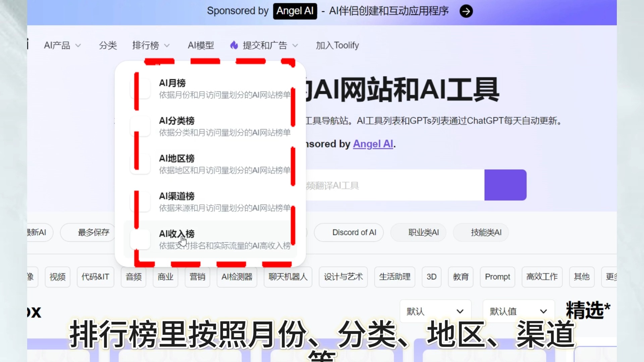Open the Angel AI sponsor badge
The image size is (644, 362).
point(295,11)
